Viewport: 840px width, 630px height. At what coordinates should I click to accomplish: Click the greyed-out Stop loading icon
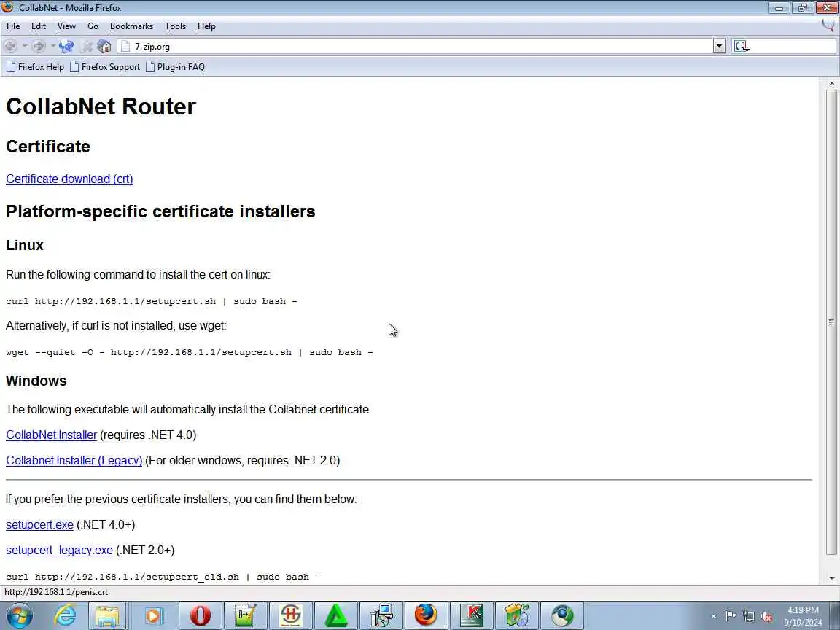[x=86, y=46]
